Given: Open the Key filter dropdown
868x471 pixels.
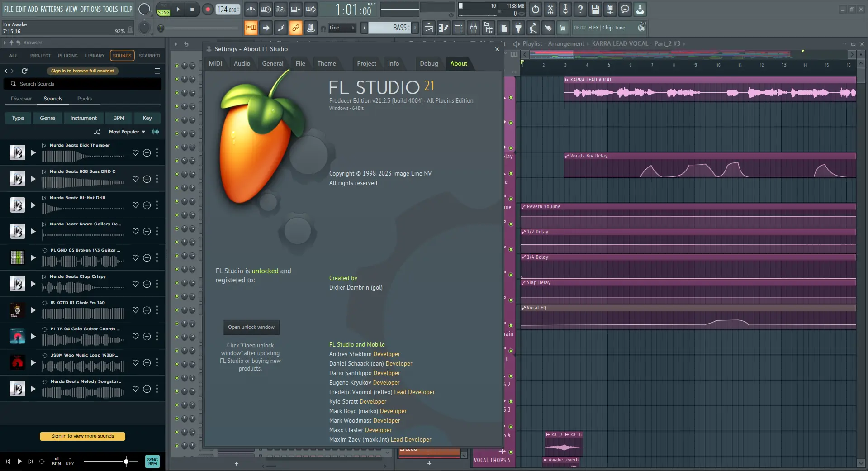Looking at the screenshot, I should (x=147, y=118).
